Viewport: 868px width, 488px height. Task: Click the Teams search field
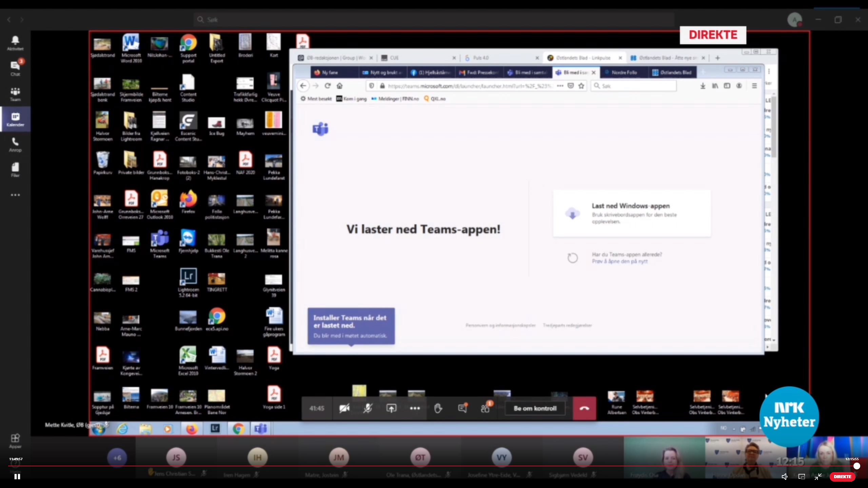click(434, 20)
